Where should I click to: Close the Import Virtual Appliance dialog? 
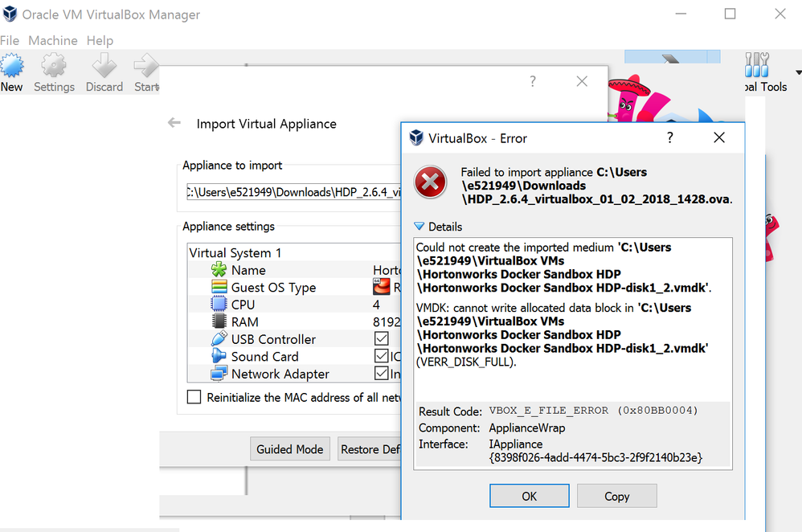point(582,81)
